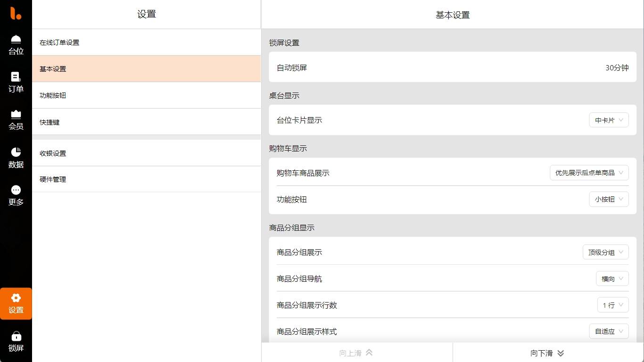Click the 向下滑 scroll down button
Image resolution: width=644 pixels, height=362 pixels.
pyautogui.click(x=548, y=353)
